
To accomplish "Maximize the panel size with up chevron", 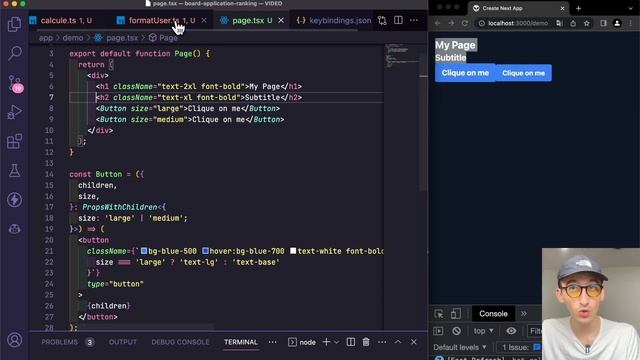I will pyautogui.click(x=398, y=342).
